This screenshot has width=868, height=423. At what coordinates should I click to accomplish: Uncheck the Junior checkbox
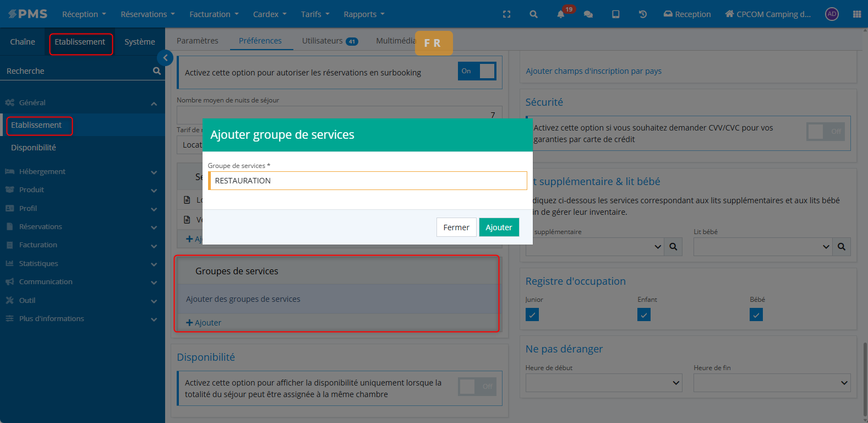532,314
